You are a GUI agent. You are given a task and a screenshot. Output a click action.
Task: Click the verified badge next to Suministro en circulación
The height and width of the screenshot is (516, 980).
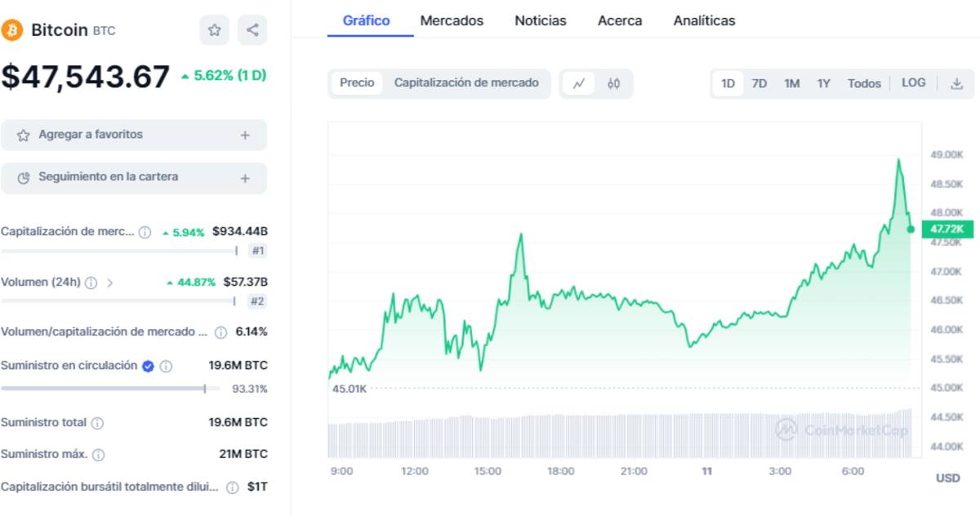coord(147,366)
